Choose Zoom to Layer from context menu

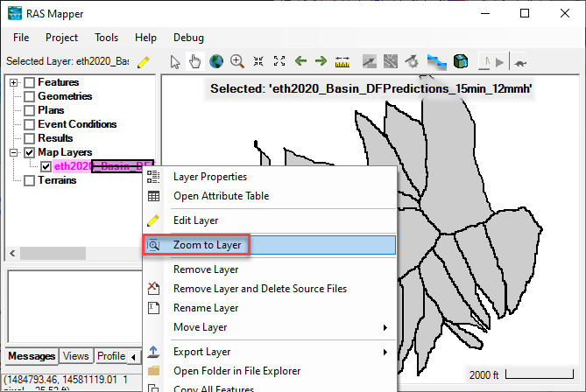(x=207, y=245)
